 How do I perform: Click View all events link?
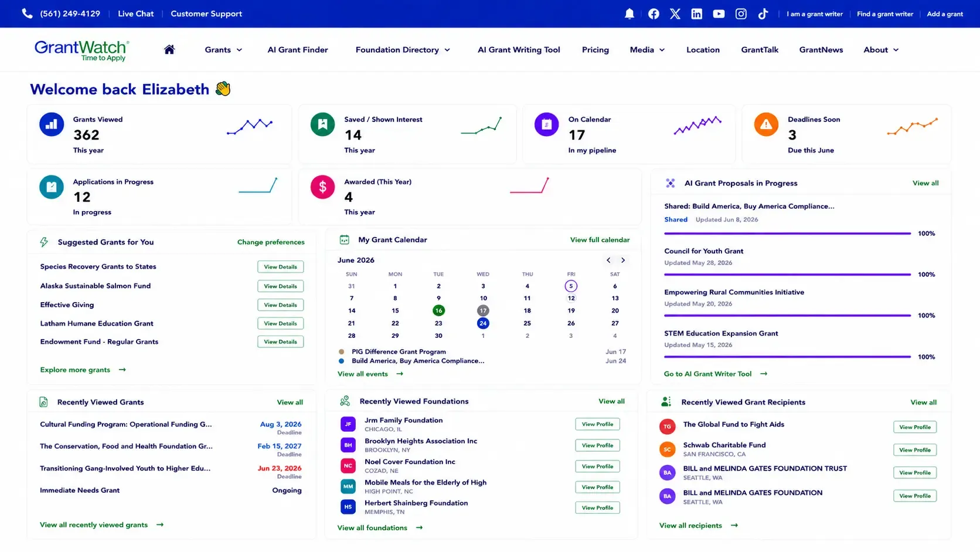point(370,374)
